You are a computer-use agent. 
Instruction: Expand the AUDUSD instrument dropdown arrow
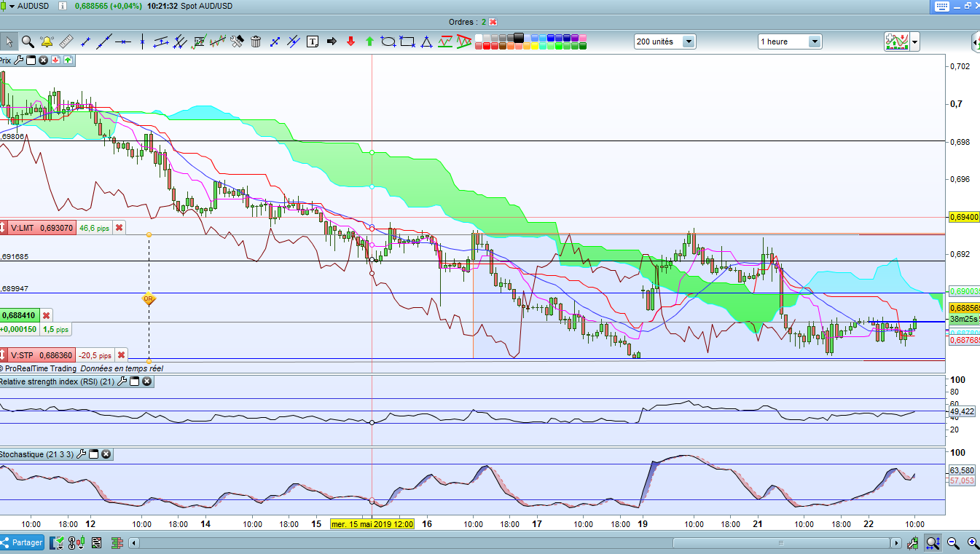click(x=11, y=6)
